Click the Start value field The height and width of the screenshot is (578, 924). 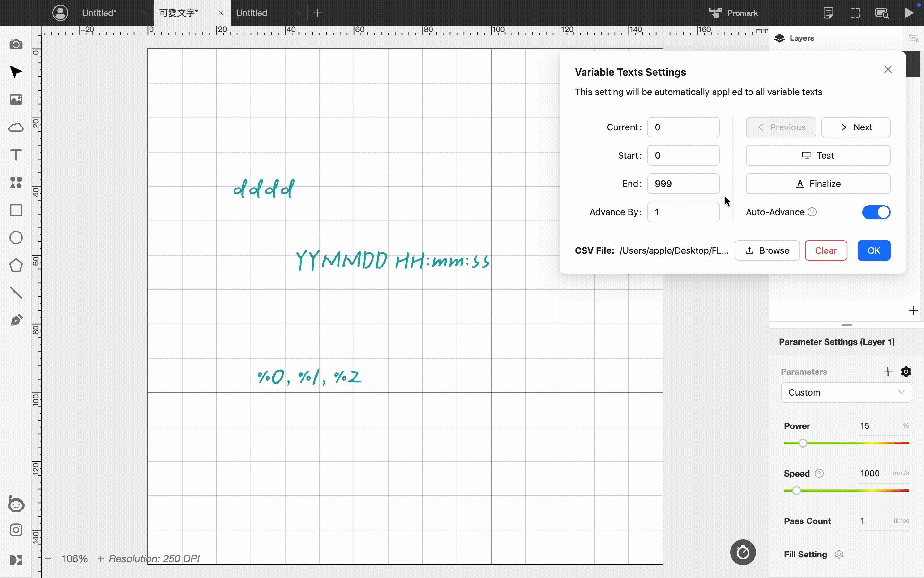683,156
